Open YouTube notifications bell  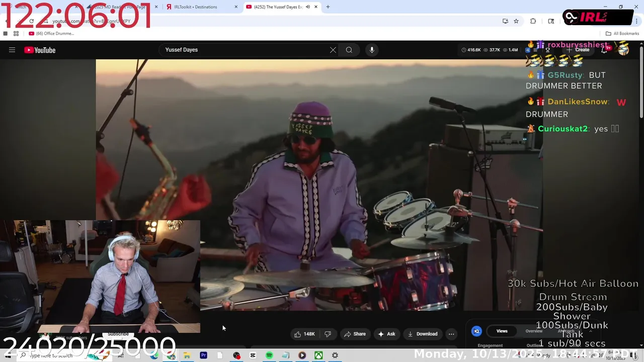tap(604, 50)
